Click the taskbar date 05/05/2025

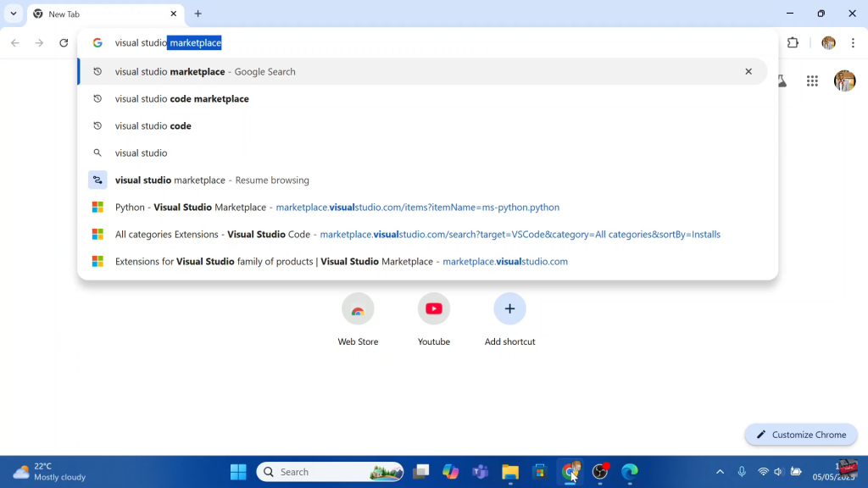pos(833,477)
